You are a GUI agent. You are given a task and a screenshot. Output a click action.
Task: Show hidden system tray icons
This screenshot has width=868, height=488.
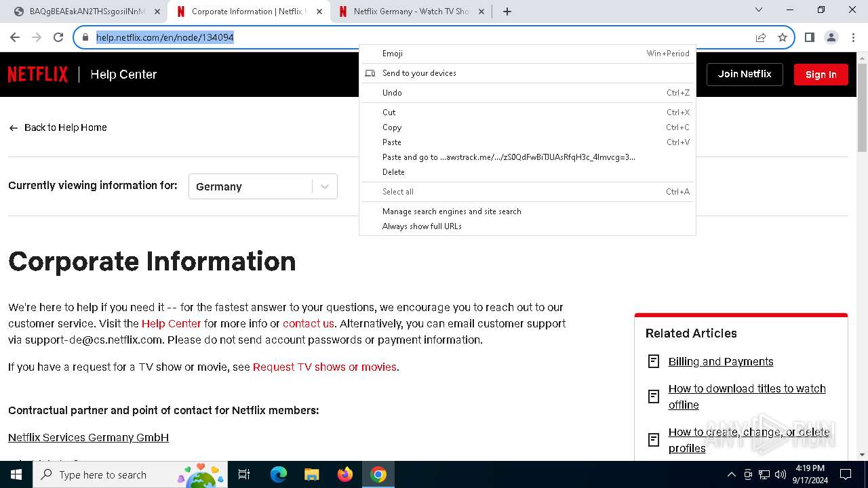point(731,474)
